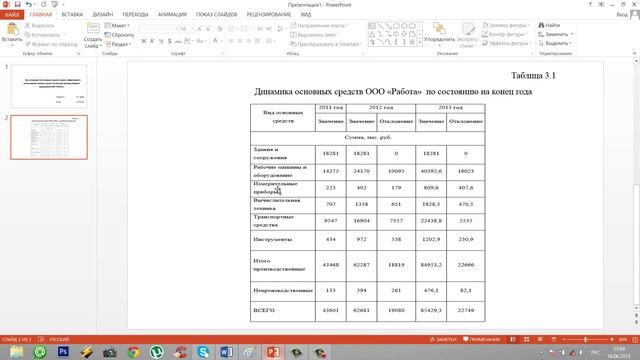640x360 pixels.
Task: Open the font size dropdown
Action: (x=192, y=29)
